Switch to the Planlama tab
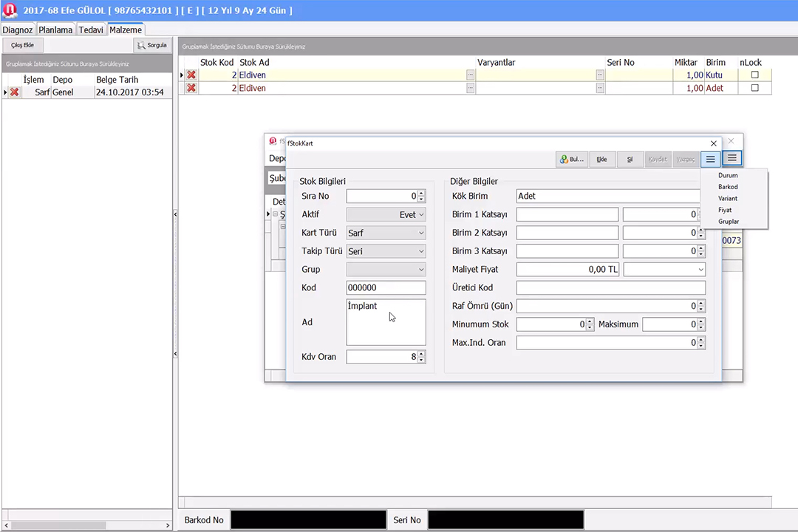The height and width of the screenshot is (532, 798). [x=55, y=30]
